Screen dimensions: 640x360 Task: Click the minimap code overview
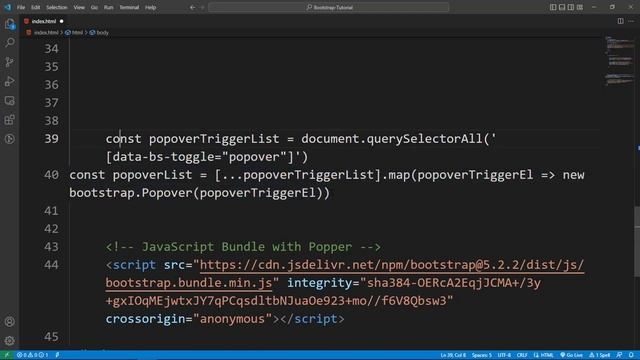pyautogui.click(x=619, y=61)
